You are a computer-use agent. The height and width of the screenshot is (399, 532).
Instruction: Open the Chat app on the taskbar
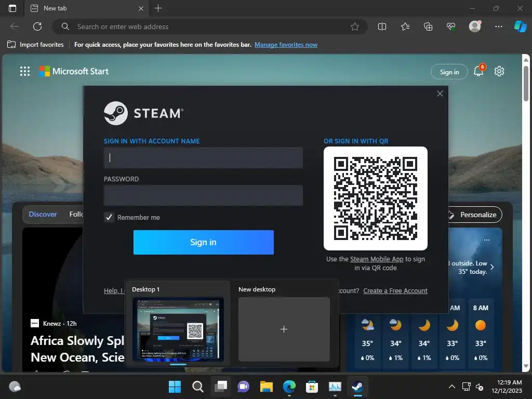click(243, 387)
